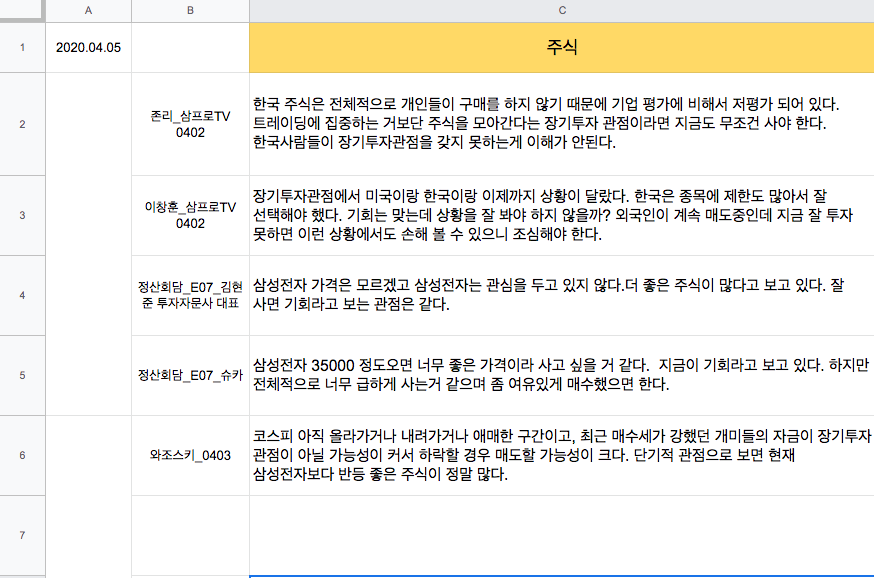The width and height of the screenshot is (874, 578).
Task: Select row 3 header
Action: click(x=22, y=215)
